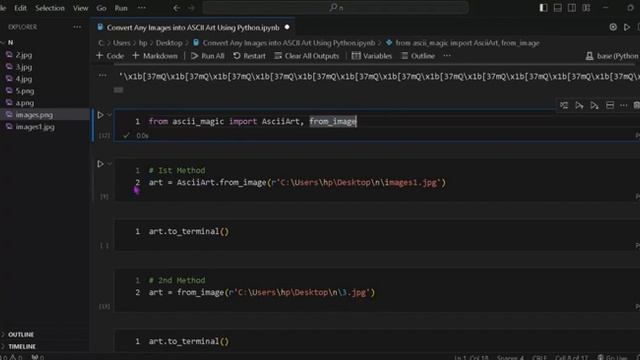
Task: Open run options dropdown for 1st Method cell
Action: [x=109, y=164]
